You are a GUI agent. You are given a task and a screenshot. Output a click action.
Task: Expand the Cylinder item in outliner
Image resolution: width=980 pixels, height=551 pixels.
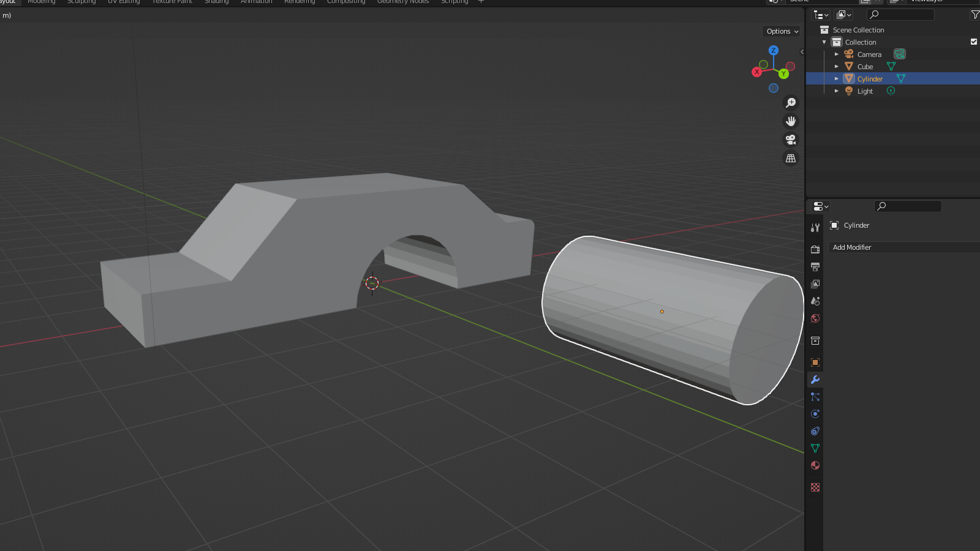[837, 78]
